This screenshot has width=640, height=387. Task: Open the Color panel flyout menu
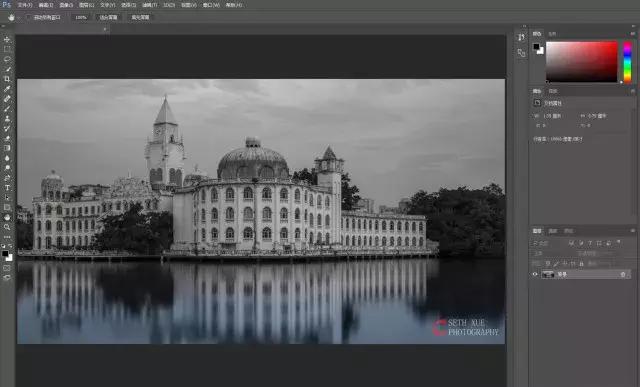coord(632,34)
